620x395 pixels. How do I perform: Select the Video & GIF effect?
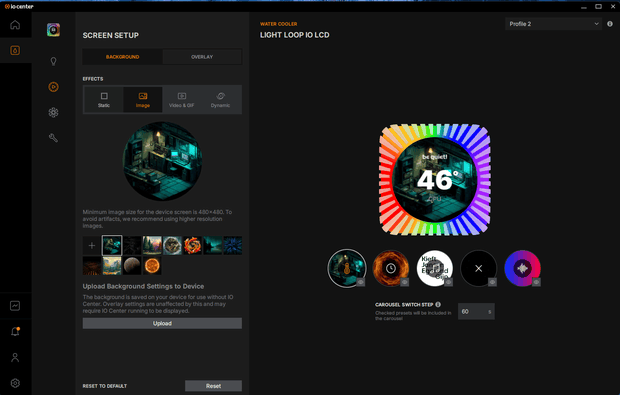181,100
